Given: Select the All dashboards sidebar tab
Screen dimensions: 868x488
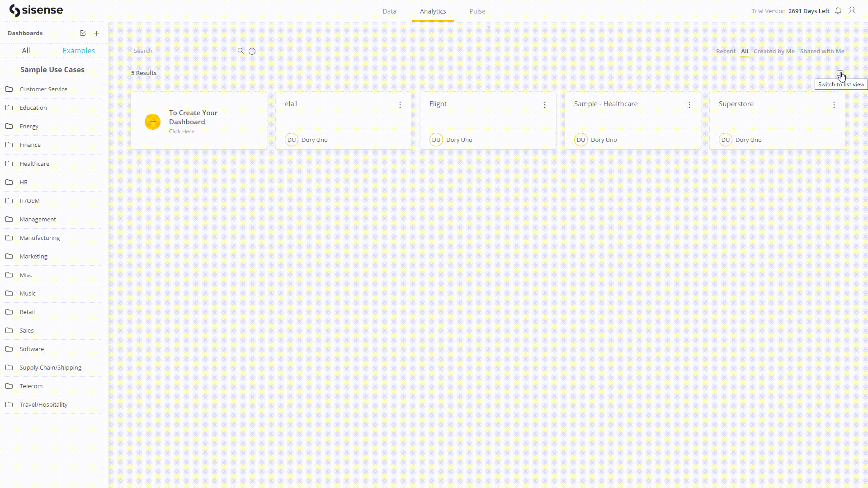Looking at the screenshot, I should point(26,51).
